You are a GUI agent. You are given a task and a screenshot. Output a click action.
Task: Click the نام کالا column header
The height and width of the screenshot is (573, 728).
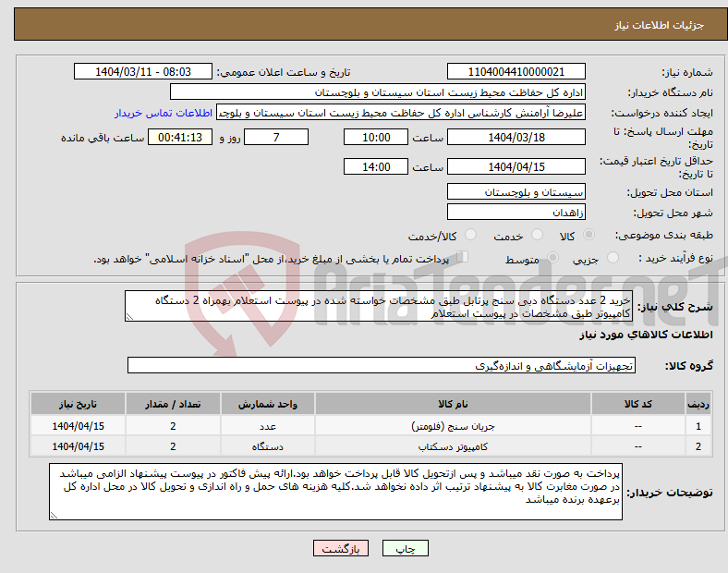[x=453, y=404]
